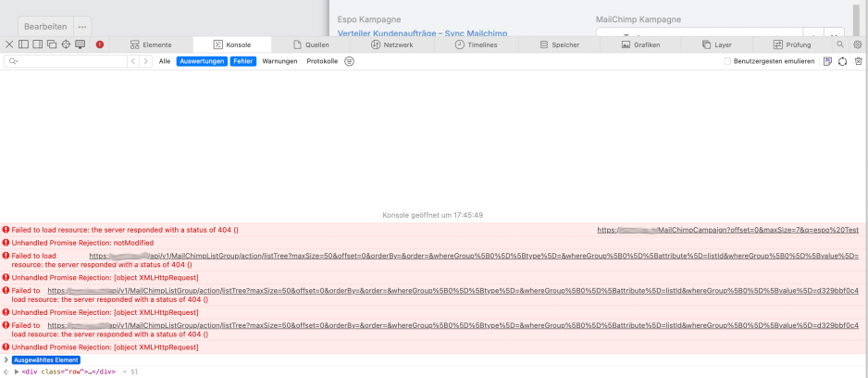This screenshot has width=868, height=378.
Task: Clear the console with the trash icon
Action: (858, 61)
